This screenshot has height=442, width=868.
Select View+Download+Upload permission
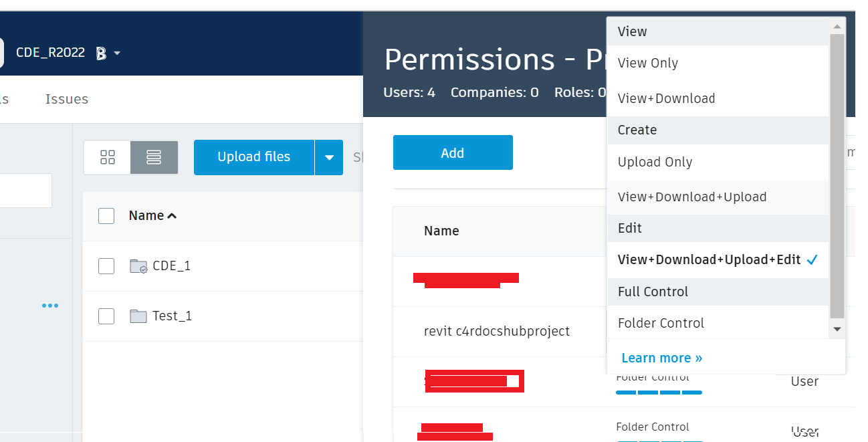click(x=718, y=197)
